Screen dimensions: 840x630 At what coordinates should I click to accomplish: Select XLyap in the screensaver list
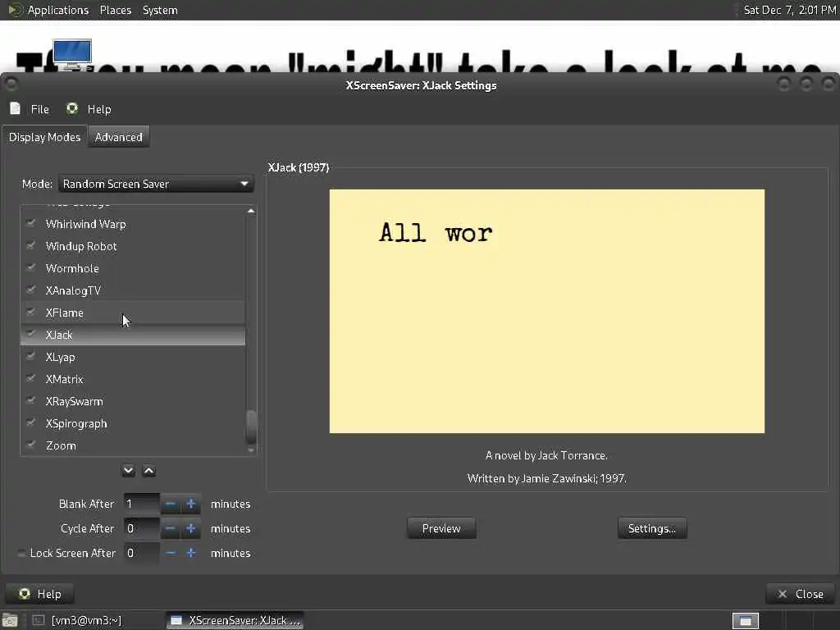point(133,357)
